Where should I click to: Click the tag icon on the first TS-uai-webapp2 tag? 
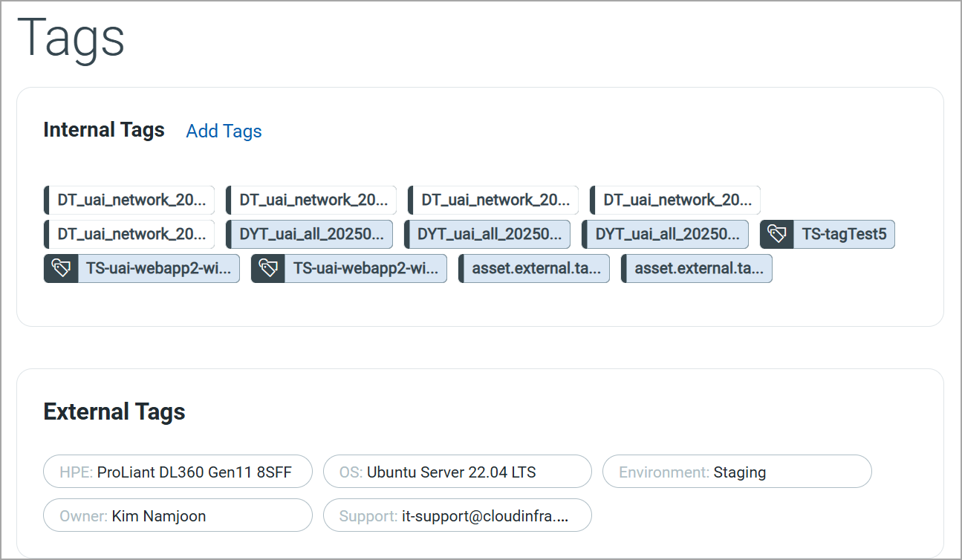[61, 269]
